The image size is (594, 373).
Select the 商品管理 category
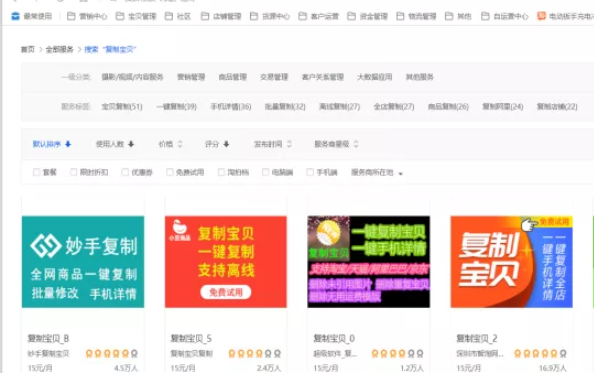tap(233, 77)
